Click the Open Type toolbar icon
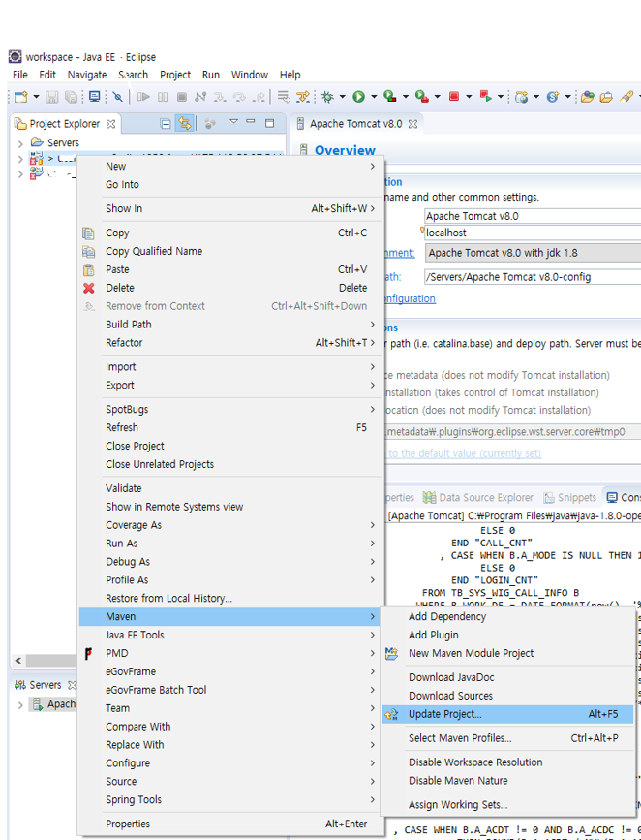 coord(588,97)
